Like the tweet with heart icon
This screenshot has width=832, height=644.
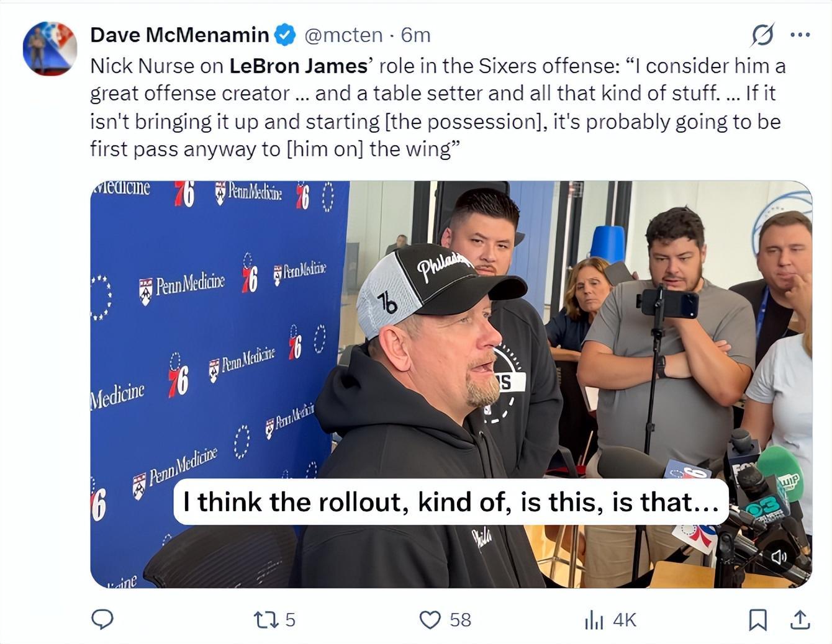point(430,619)
